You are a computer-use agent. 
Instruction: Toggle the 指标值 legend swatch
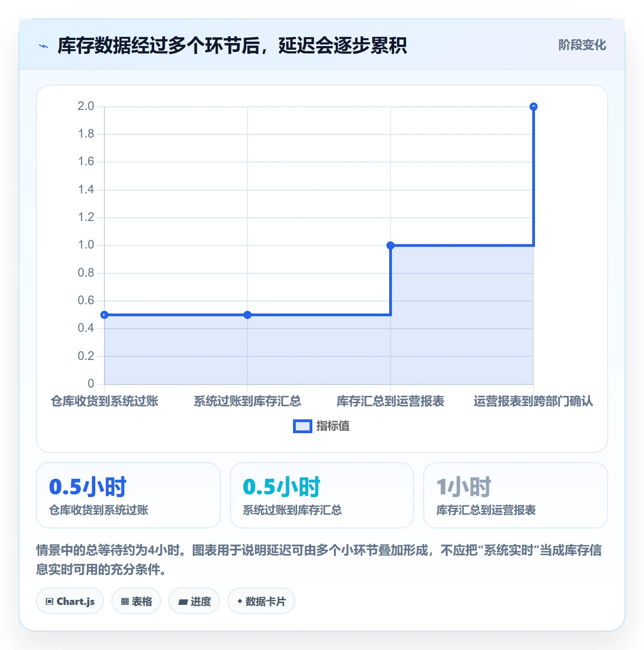[x=303, y=426]
